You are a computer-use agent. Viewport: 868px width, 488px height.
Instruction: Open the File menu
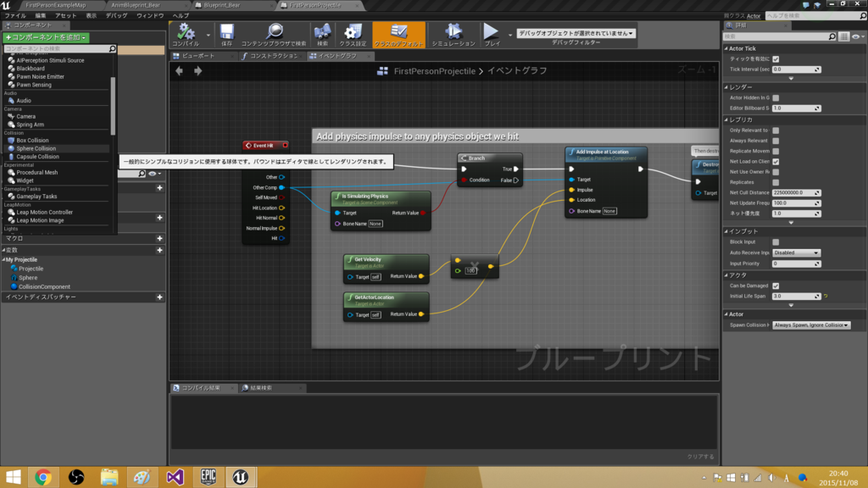pyautogui.click(x=15, y=15)
